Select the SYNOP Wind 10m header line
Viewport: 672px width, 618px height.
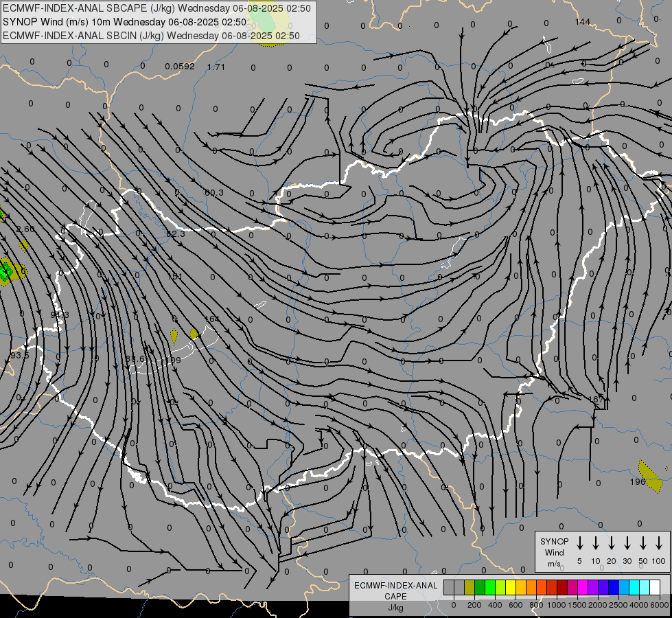tap(124, 22)
